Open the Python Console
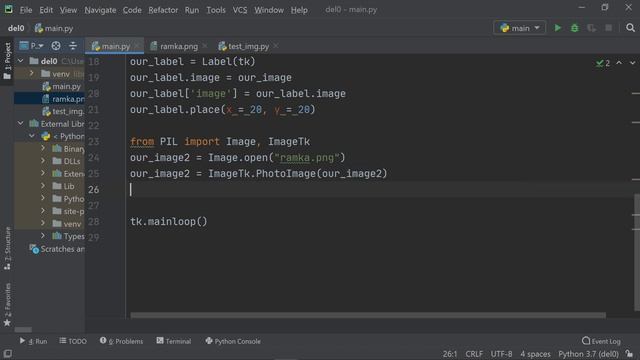 [233, 341]
